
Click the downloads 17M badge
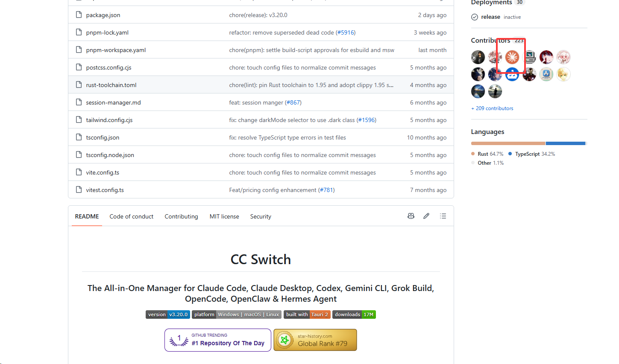point(354,314)
